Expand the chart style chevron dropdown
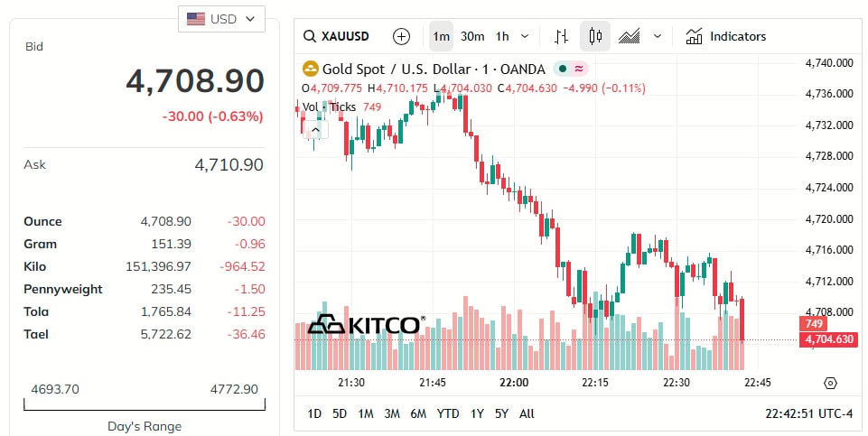 click(x=658, y=37)
